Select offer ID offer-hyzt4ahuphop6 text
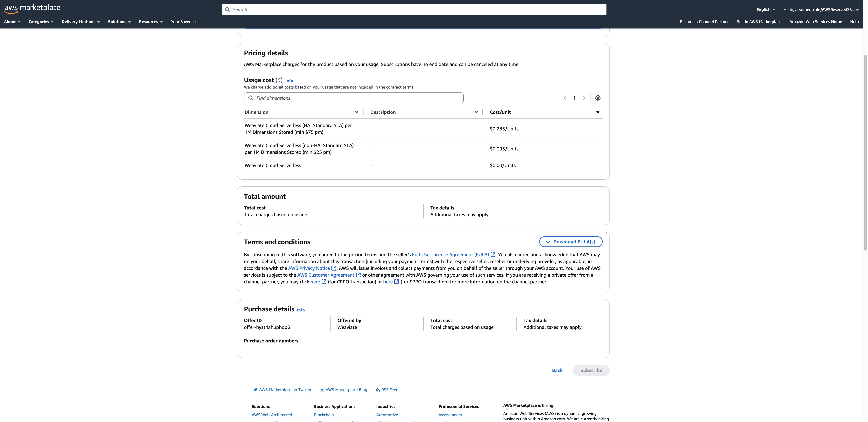 click(267, 327)
